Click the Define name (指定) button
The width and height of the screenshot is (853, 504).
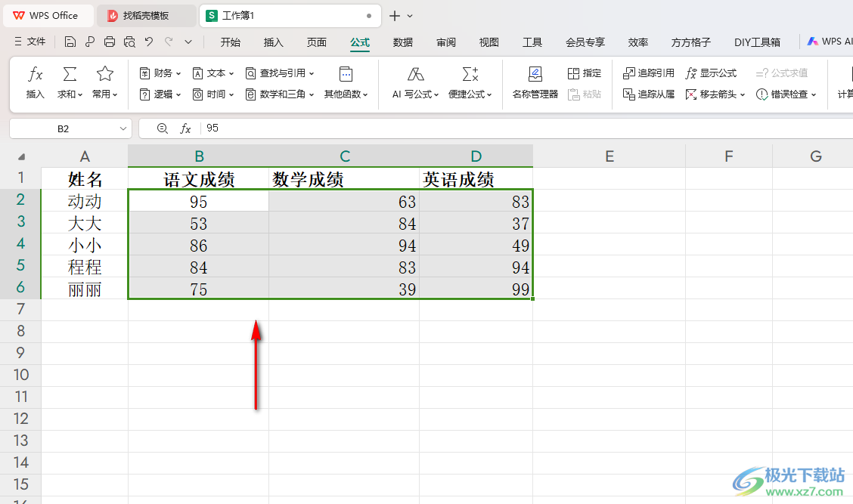[585, 73]
